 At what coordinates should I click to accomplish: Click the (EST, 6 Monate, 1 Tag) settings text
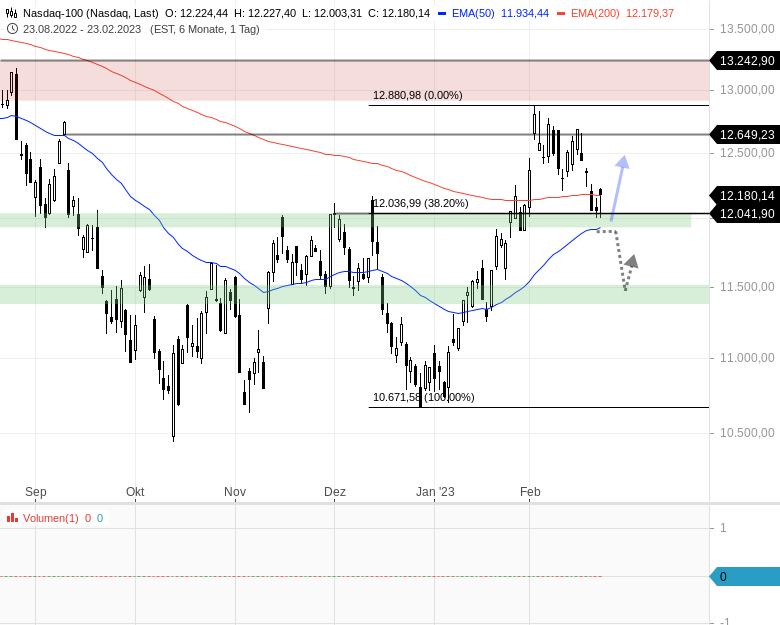pyautogui.click(x=204, y=29)
